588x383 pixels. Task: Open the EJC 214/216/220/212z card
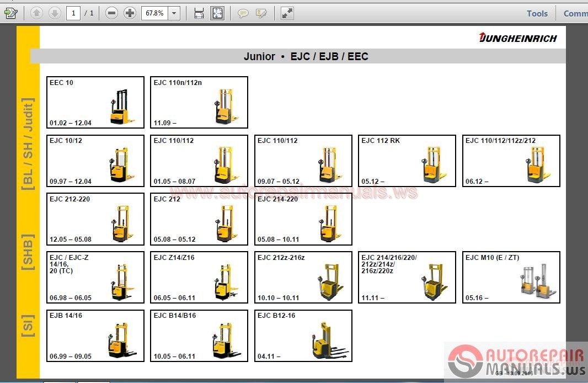407,278
